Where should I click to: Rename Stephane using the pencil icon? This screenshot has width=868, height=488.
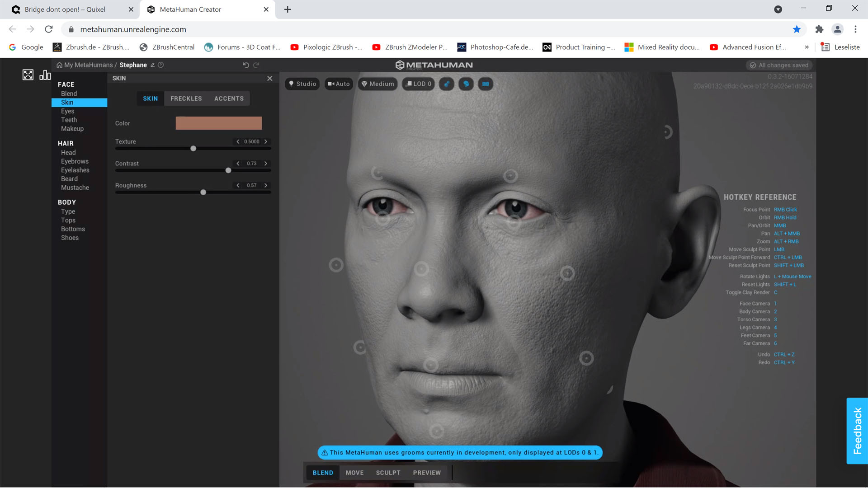click(153, 65)
